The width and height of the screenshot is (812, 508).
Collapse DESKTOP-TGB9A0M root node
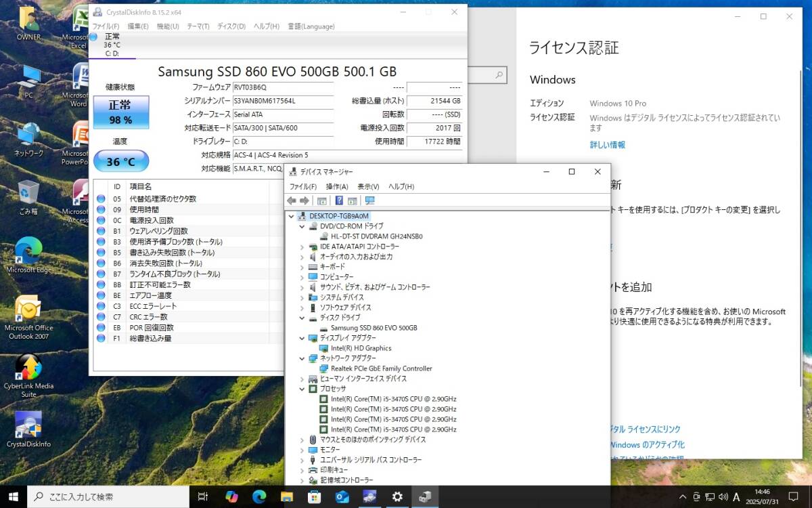coord(292,216)
